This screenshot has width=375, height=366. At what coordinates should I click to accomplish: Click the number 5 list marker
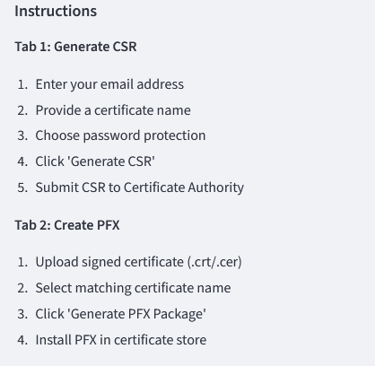(23, 187)
